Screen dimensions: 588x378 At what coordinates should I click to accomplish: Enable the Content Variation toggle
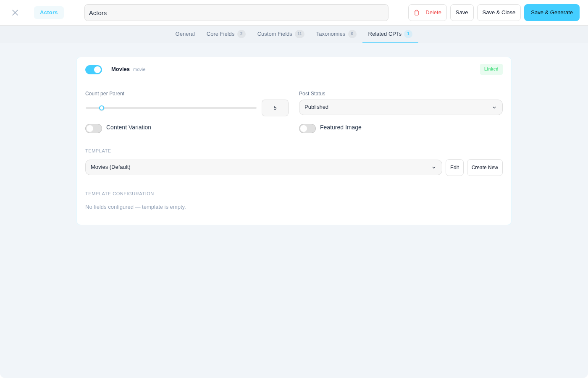point(94,128)
